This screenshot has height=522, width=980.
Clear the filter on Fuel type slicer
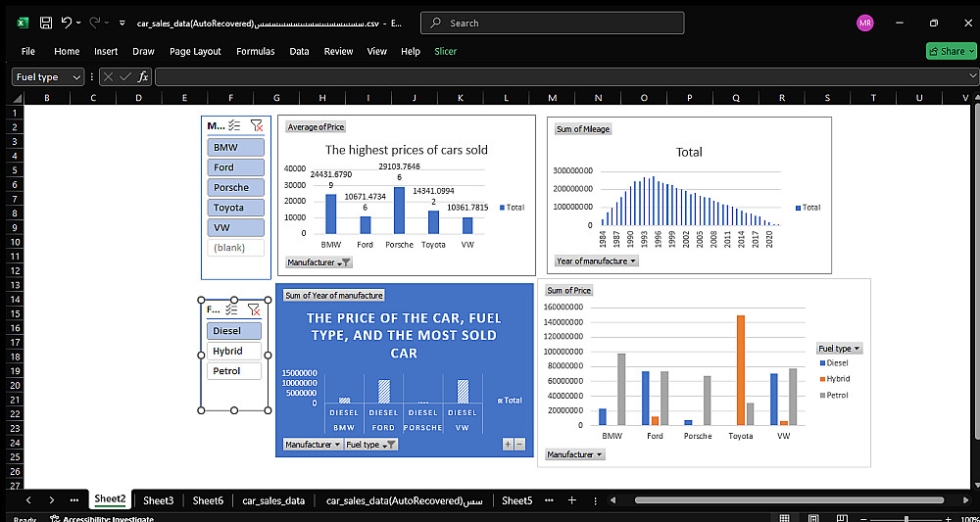[253, 309]
